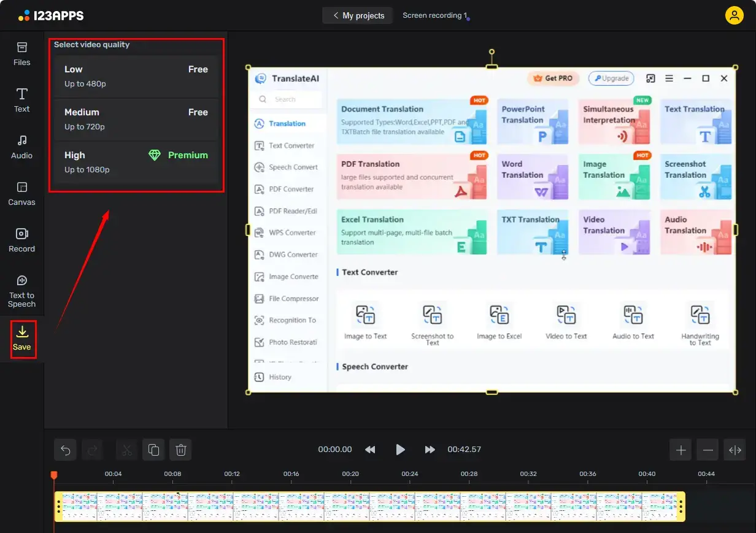Open Text to Speech tool
This screenshot has width=756, height=533.
pos(21,291)
